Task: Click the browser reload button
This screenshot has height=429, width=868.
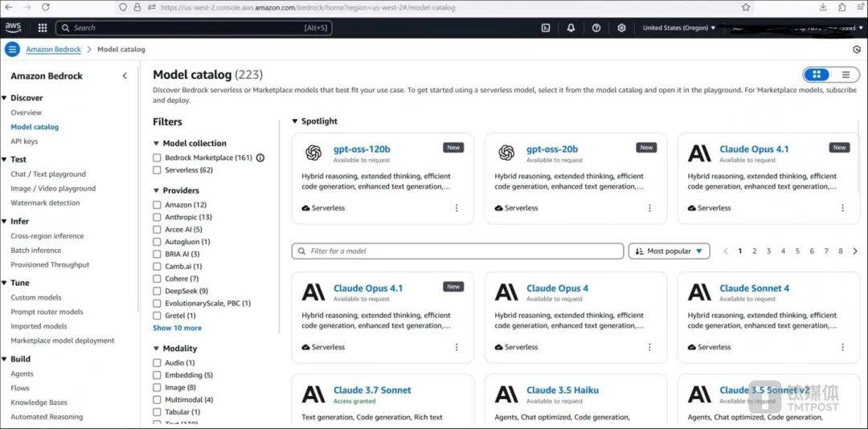Action: (x=46, y=7)
